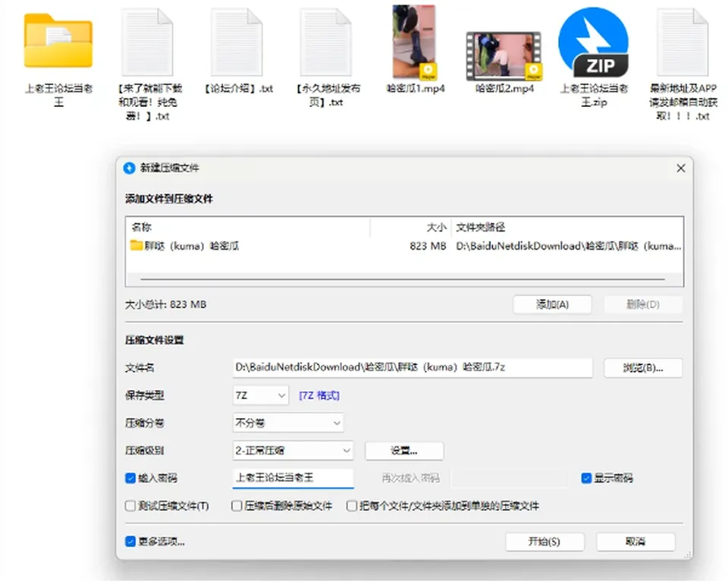Click the password field containing 上老王论坛当老王
The height and width of the screenshot is (582, 728).
(x=293, y=478)
